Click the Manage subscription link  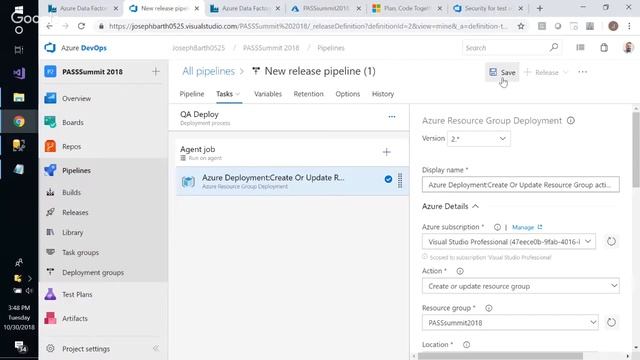pyautogui.click(x=527, y=227)
